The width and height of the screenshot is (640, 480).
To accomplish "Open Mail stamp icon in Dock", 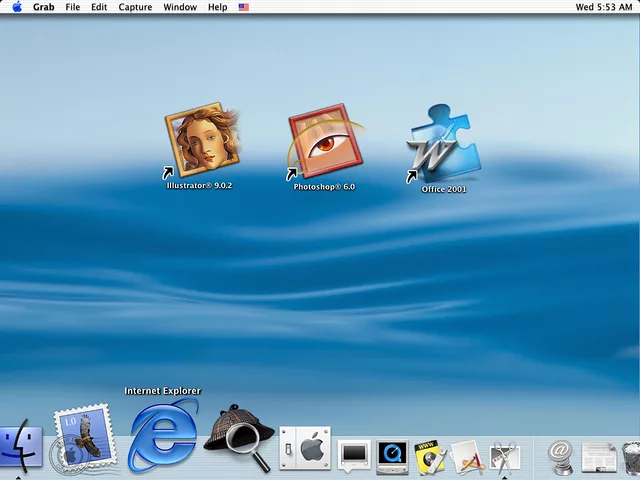I will point(85,437).
